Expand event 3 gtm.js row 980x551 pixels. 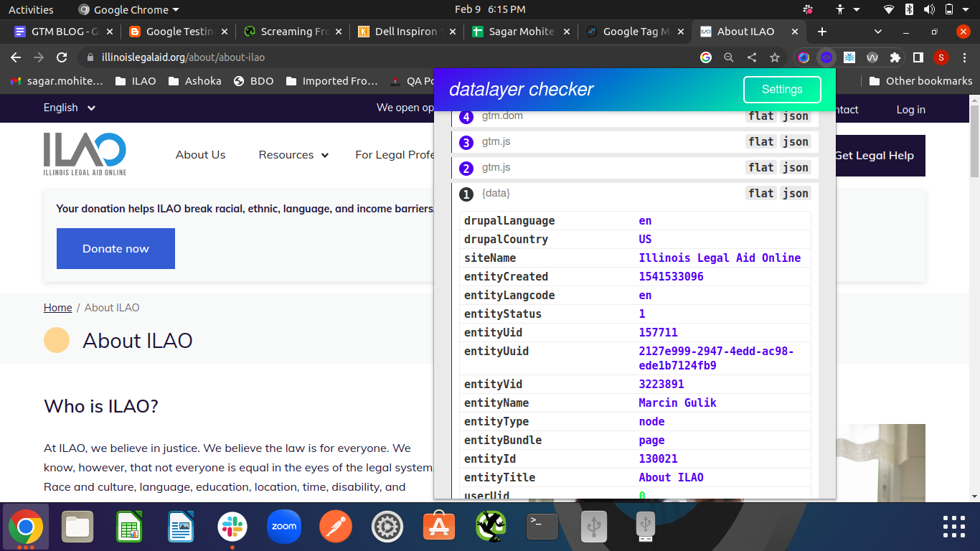[x=635, y=142]
